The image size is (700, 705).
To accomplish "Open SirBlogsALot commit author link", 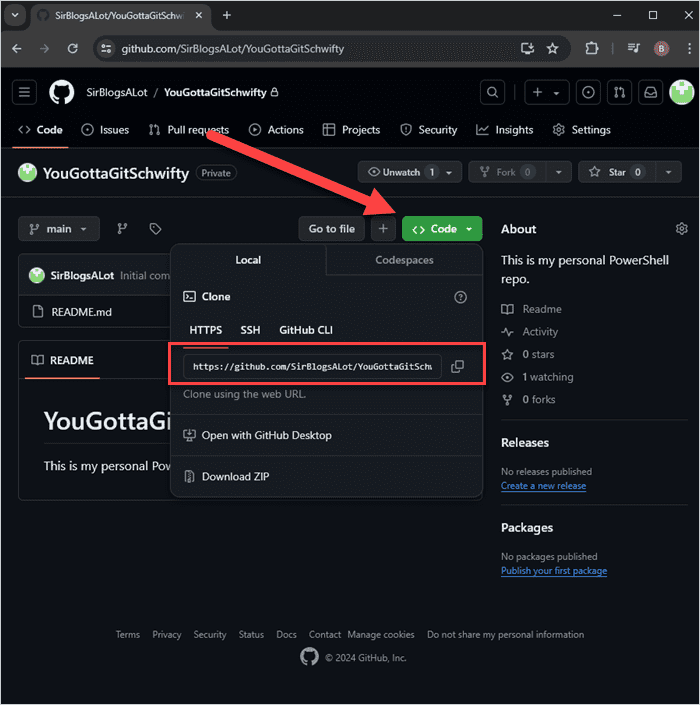I will click(x=82, y=276).
